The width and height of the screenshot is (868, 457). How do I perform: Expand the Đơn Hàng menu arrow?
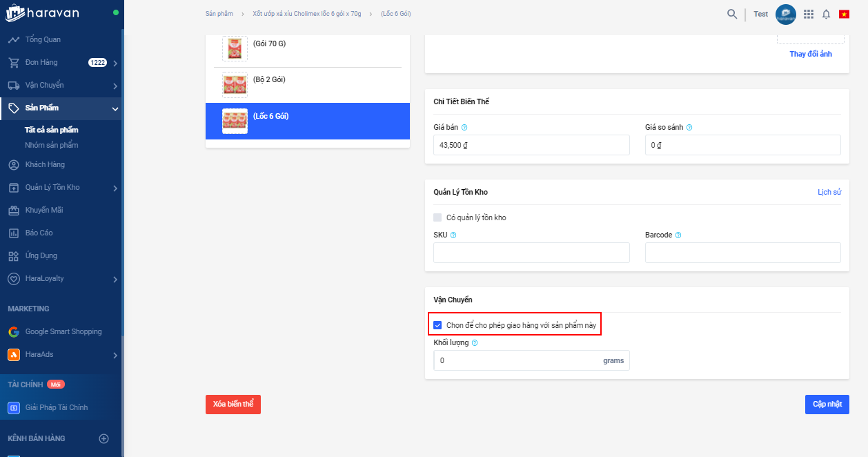coord(115,64)
